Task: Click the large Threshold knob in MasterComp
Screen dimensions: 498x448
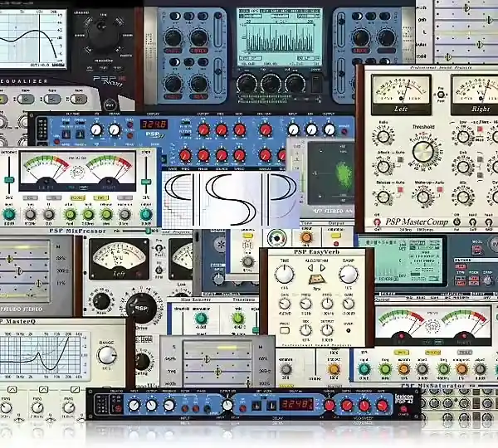Action: pyautogui.click(x=423, y=152)
